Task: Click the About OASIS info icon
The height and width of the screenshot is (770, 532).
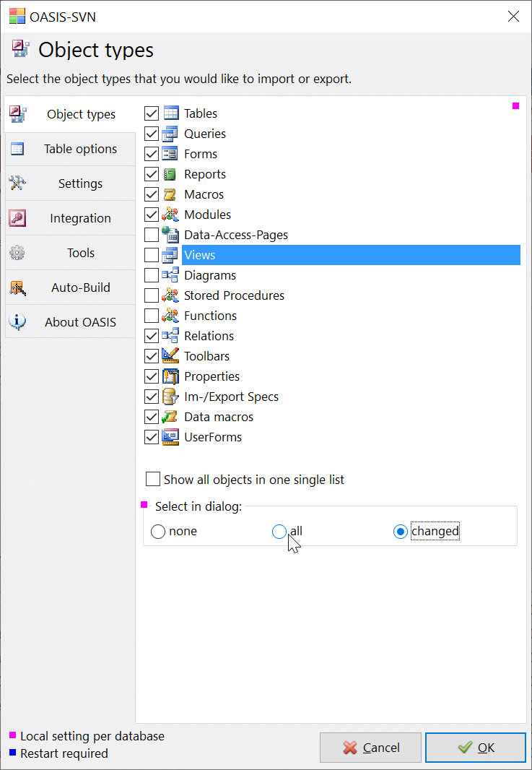Action: point(17,322)
